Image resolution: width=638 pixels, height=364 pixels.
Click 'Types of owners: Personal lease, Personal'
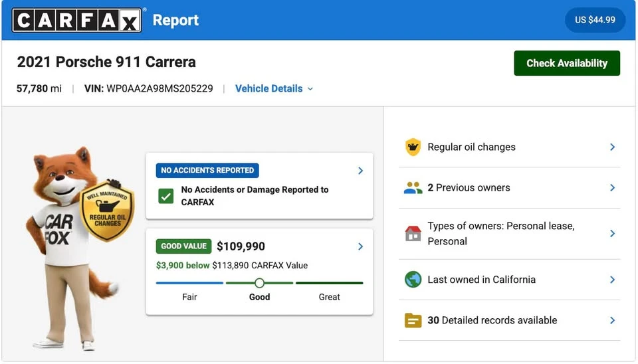click(501, 233)
